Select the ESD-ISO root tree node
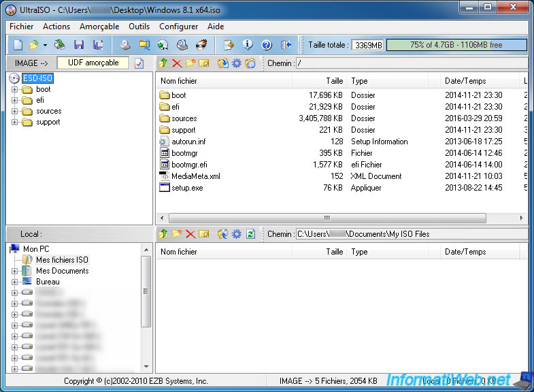The width and height of the screenshot is (534, 392). point(38,78)
